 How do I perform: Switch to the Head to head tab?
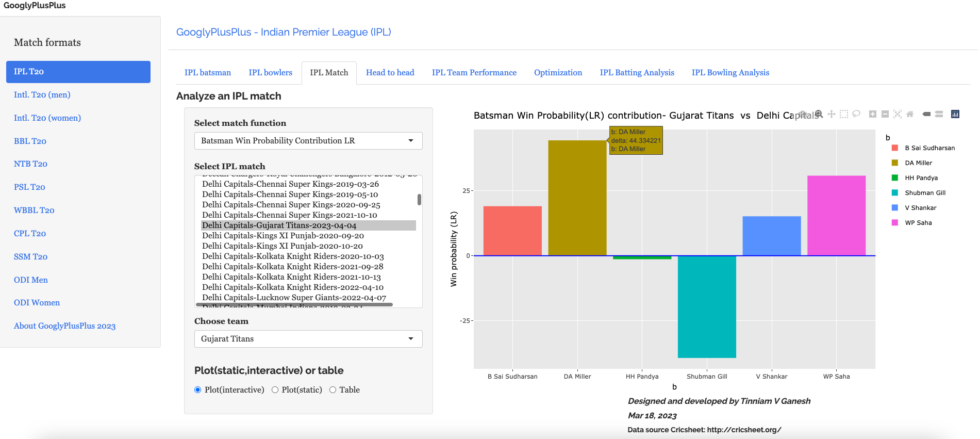coord(390,73)
